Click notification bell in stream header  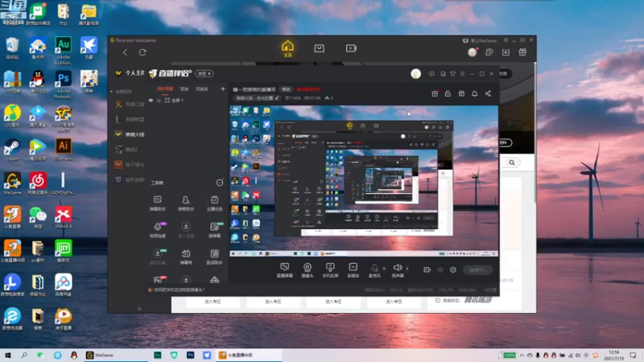pos(474,93)
